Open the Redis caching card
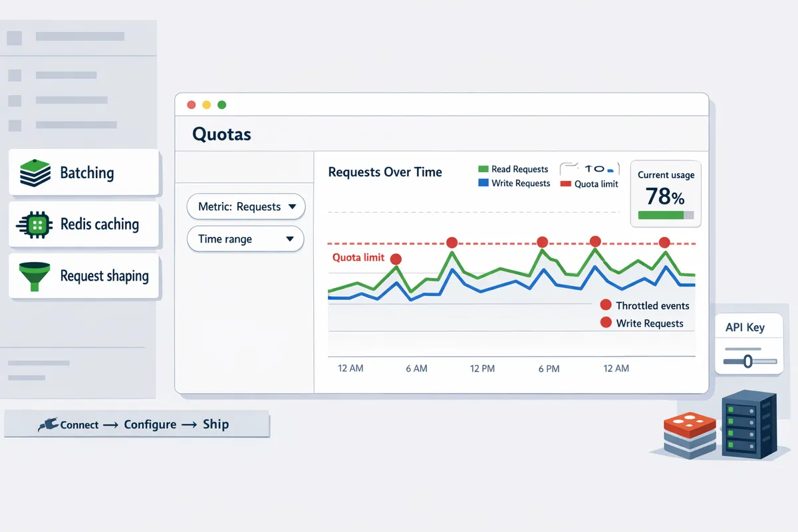This screenshot has height=532, width=798. point(84,225)
